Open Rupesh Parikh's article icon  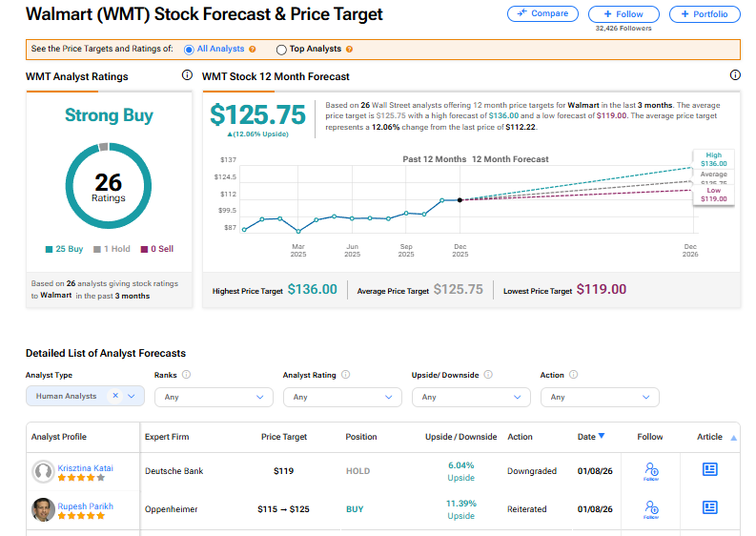(709, 507)
